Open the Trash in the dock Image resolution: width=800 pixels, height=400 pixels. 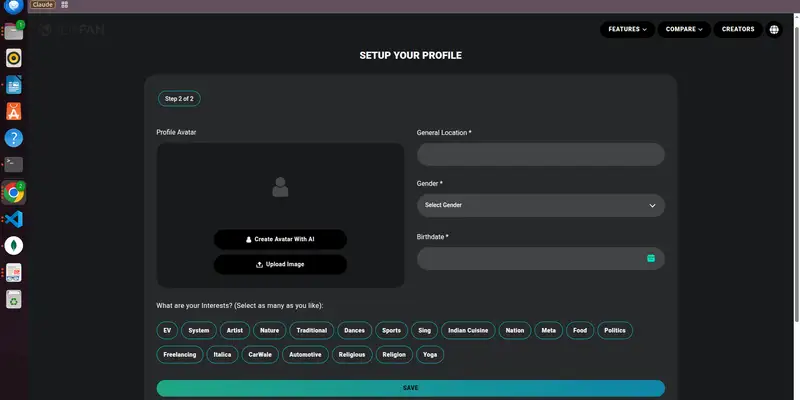(14, 299)
